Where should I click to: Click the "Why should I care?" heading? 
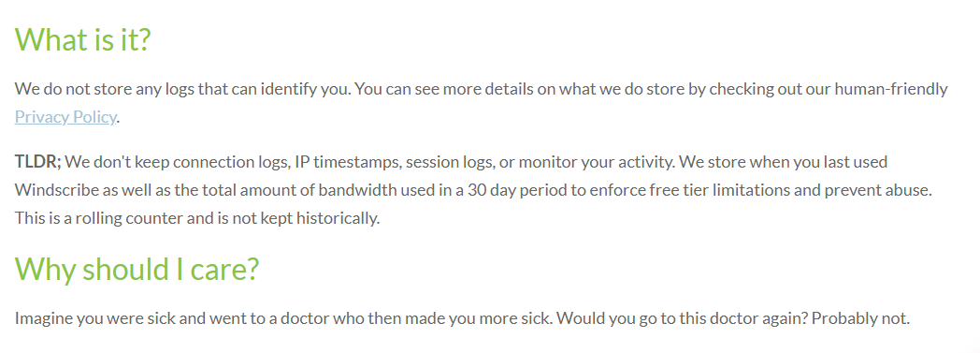[137, 269]
